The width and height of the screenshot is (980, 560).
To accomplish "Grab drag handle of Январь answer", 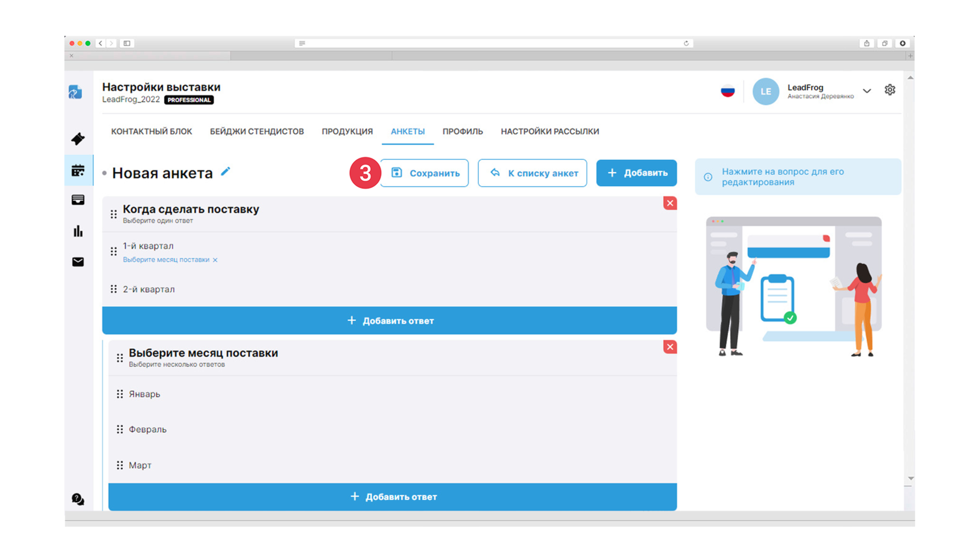I will pyautogui.click(x=120, y=394).
